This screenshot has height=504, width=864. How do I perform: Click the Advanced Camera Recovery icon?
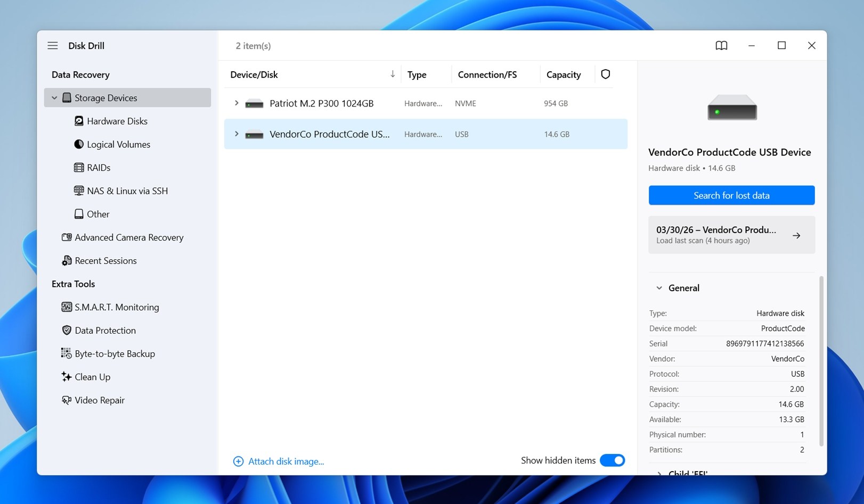(67, 237)
